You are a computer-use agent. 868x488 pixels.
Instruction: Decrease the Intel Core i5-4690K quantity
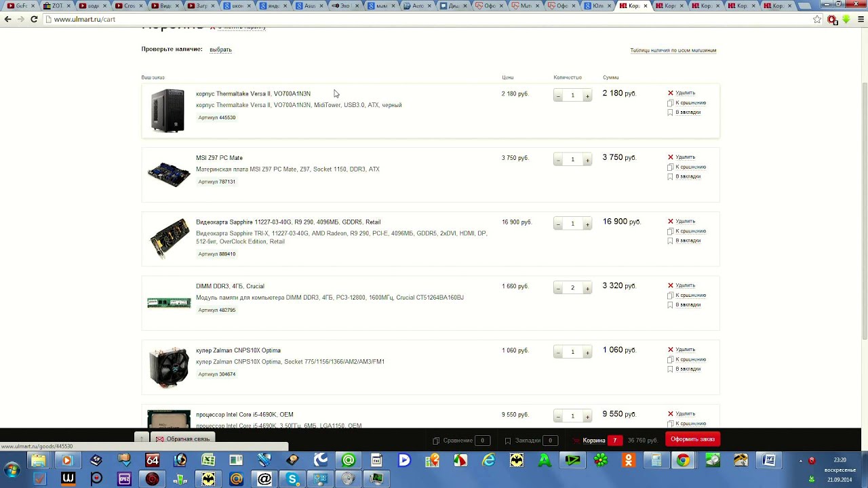[558, 416]
